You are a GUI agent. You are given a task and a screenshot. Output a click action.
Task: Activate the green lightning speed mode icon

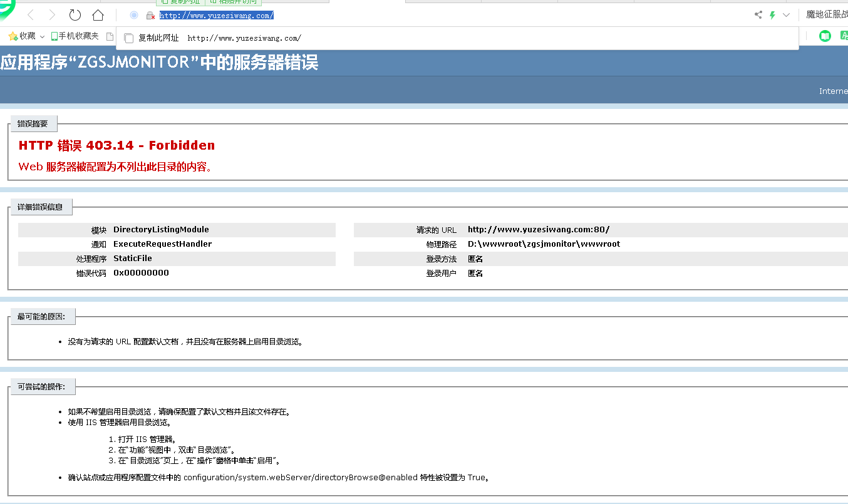[773, 14]
